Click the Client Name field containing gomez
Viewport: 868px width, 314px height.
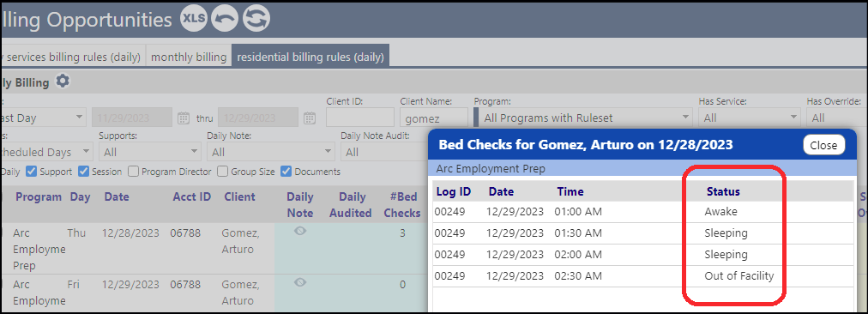[x=434, y=118]
